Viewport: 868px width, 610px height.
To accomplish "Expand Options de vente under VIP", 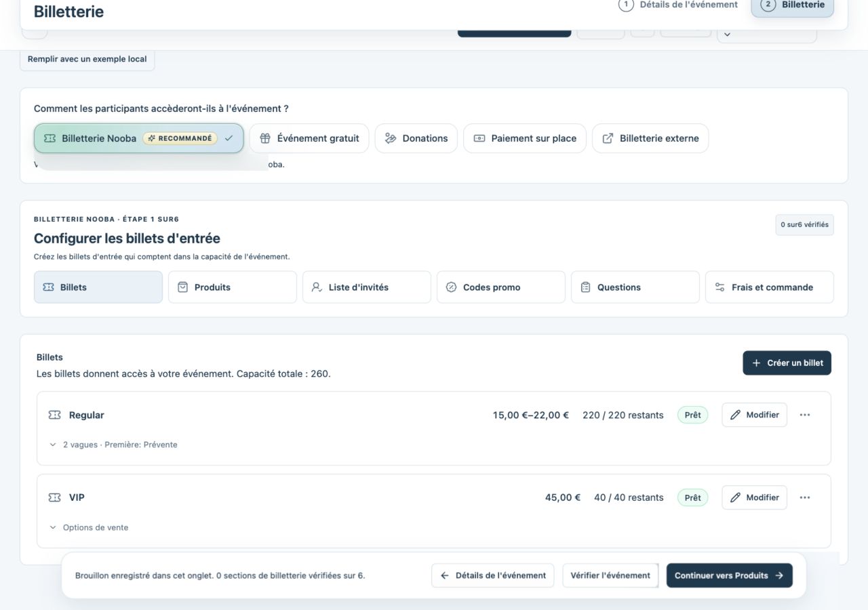I will (x=89, y=527).
